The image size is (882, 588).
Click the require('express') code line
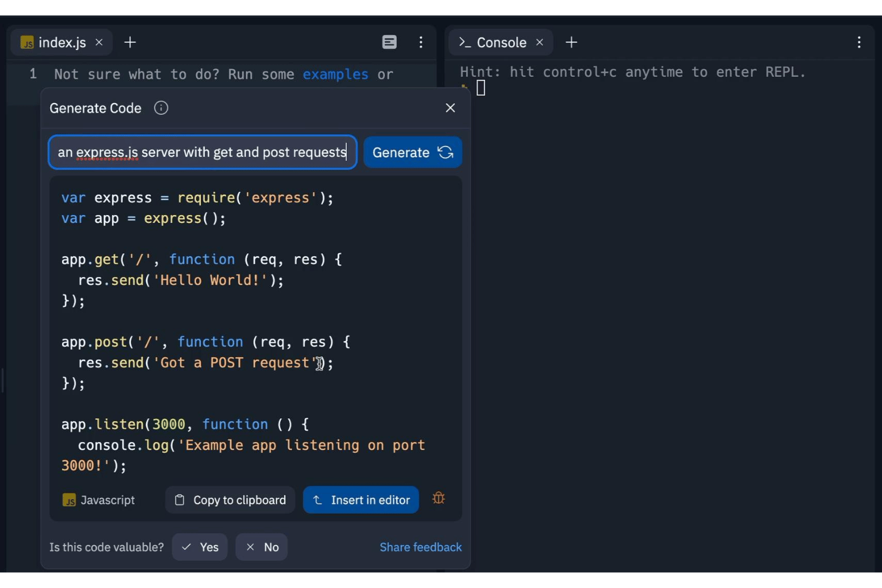pos(197,198)
